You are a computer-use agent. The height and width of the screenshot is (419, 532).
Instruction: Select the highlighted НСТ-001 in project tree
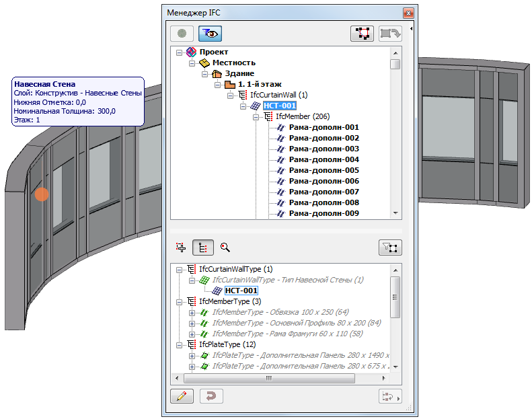click(x=280, y=106)
